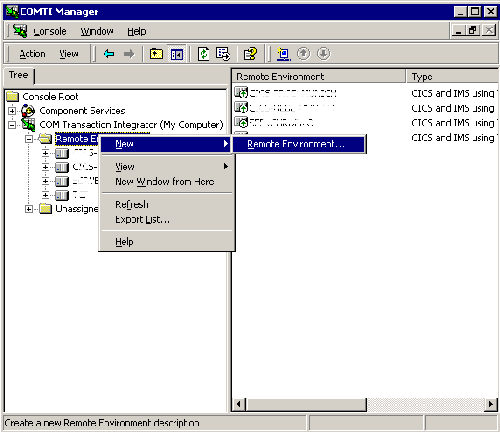
Task: Click horizontal scrollbar right arrow
Action: [x=491, y=404]
